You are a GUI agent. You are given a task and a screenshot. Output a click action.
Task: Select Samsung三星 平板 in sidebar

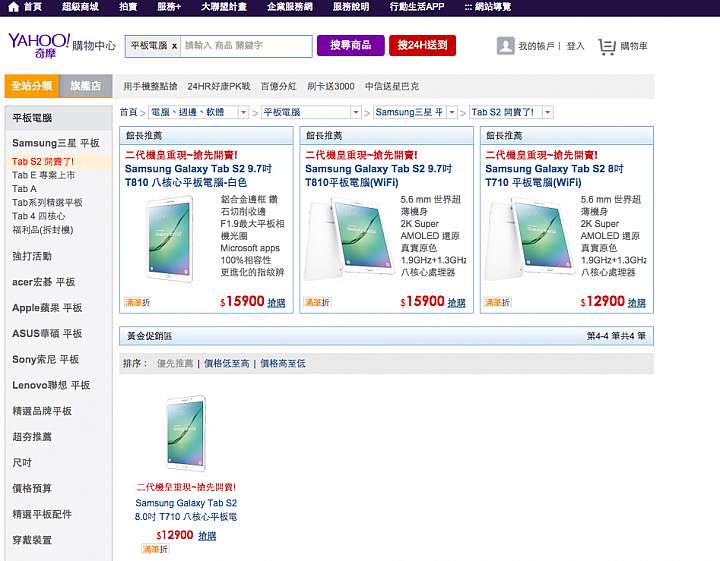(x=56, y=143)
